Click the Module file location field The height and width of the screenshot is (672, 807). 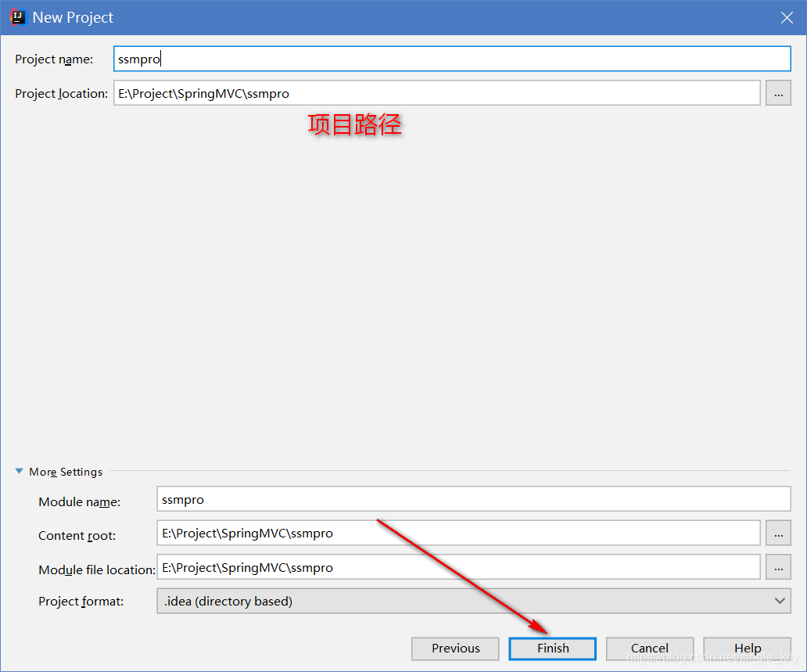pos(458,567)
